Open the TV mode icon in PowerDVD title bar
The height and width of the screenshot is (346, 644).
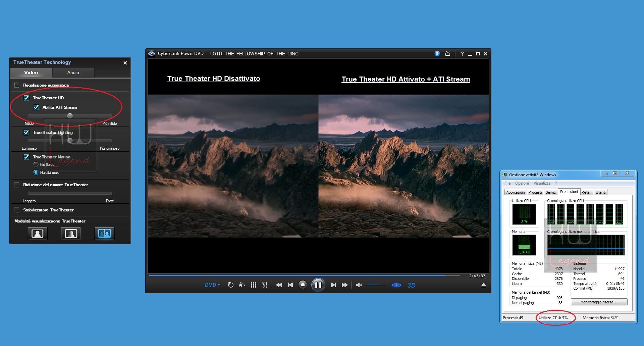tap(447, 54)
